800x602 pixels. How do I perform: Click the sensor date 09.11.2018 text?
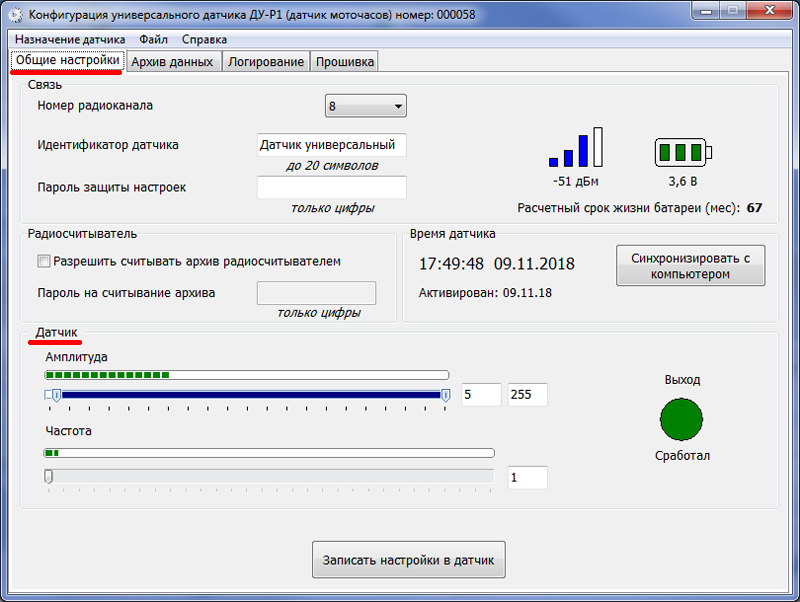pos(534,264)
